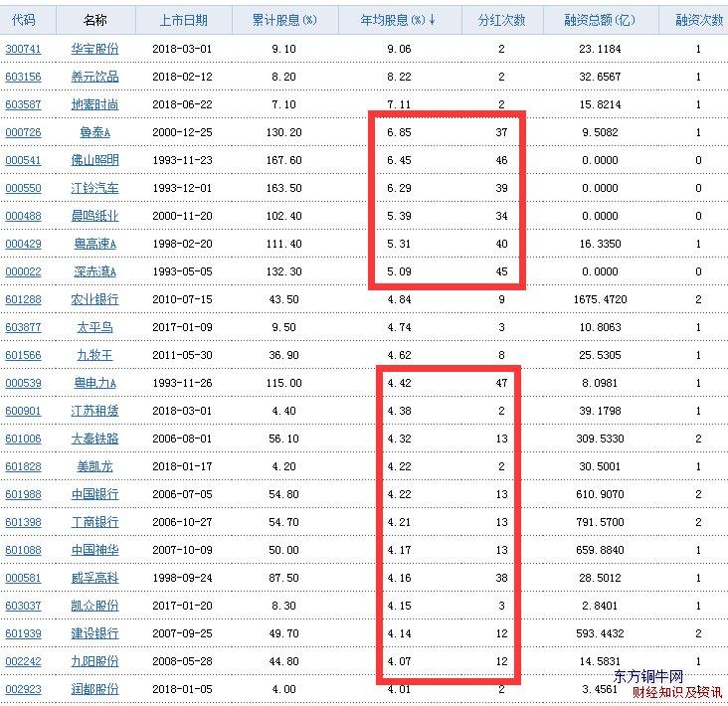
Task: Select financing total value 791.5700
Action: [x=600, y=522]
